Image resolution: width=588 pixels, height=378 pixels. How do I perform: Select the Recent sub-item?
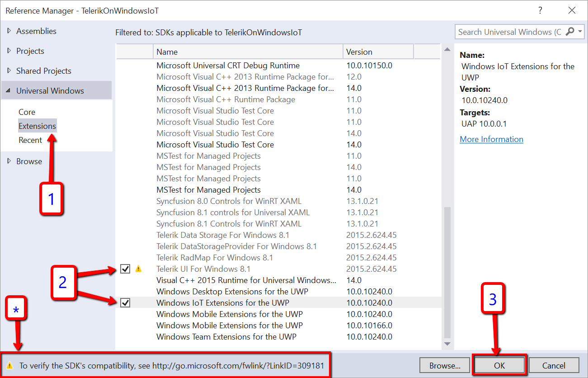tap(30, 140)
